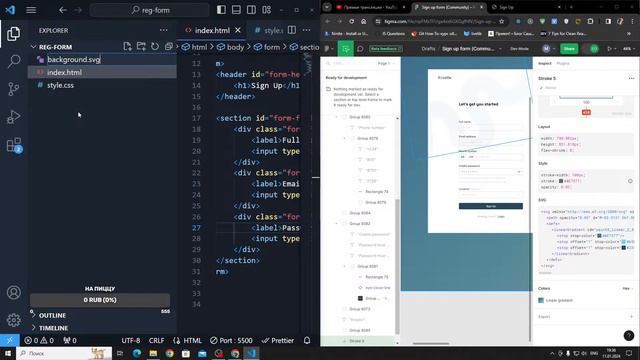The width and height of the screenshot is (640, 360).
Task: Toggle Chrome side panel in browser toolbar
Action: pyautogui.click(x=608, y=21)
